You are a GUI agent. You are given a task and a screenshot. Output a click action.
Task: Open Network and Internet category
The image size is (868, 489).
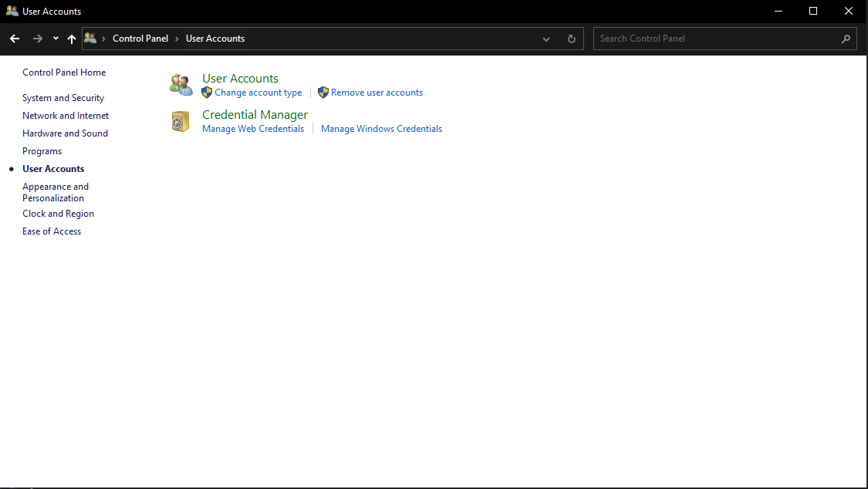66,116
